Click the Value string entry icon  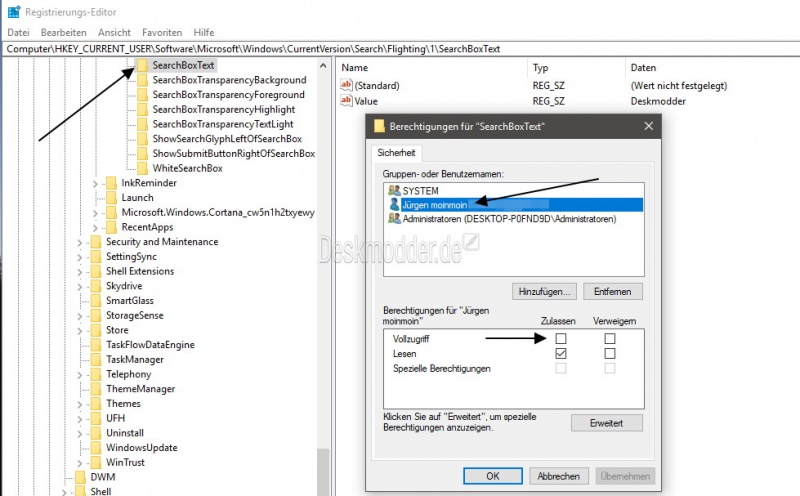point(347,101)
